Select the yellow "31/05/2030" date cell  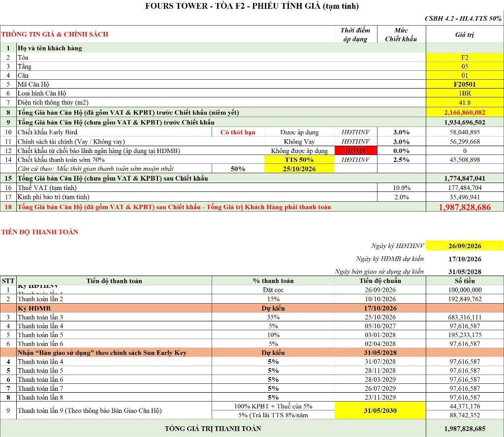click(x=380, y=410)
